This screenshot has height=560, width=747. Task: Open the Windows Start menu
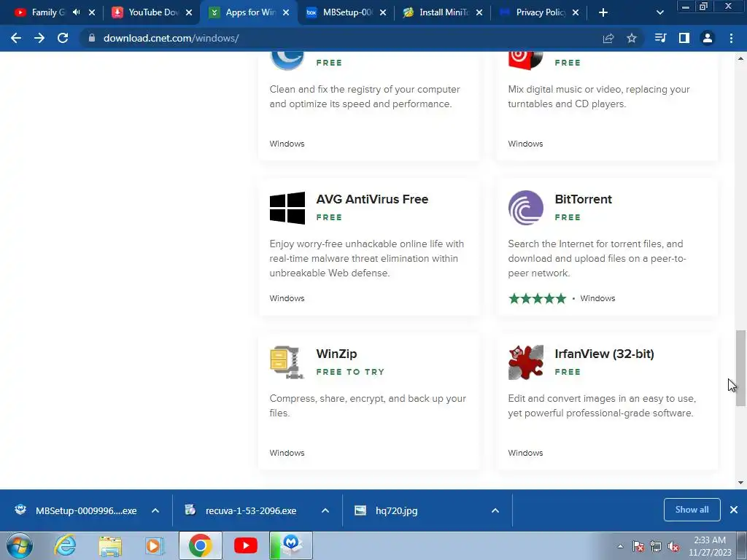click(x=20, y=545)
